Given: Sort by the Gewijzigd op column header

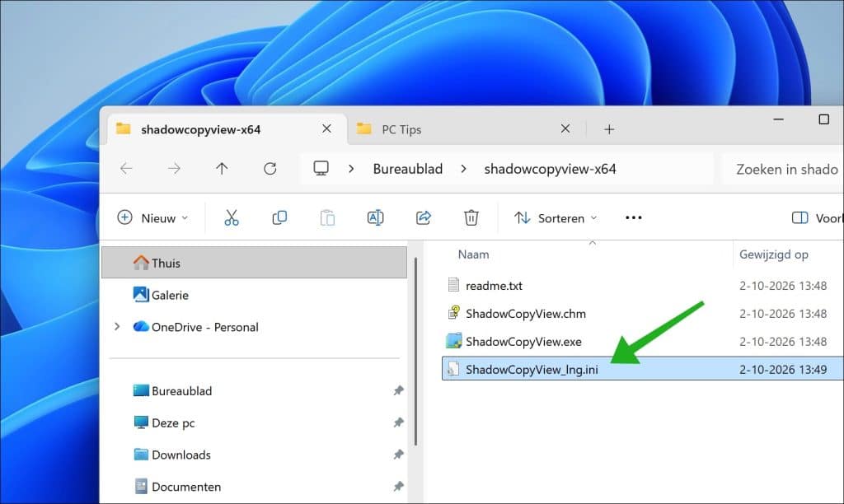Looking at the screenshot, I should pos(773,254).
